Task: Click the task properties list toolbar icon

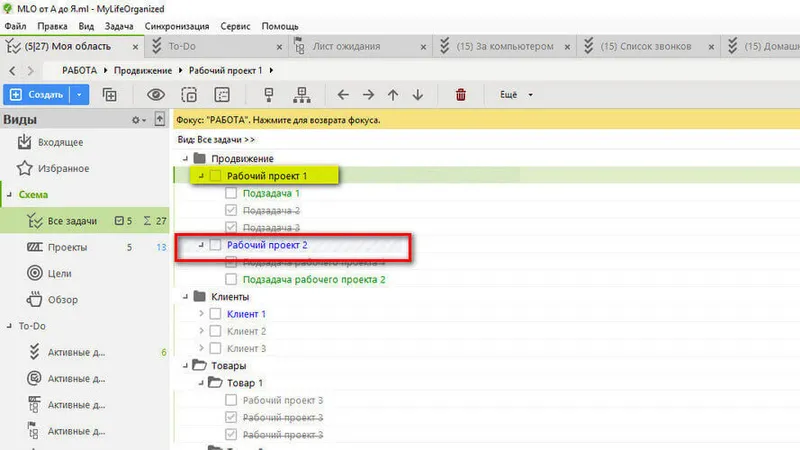Action: pyautogui.click(x=222, y=94)
